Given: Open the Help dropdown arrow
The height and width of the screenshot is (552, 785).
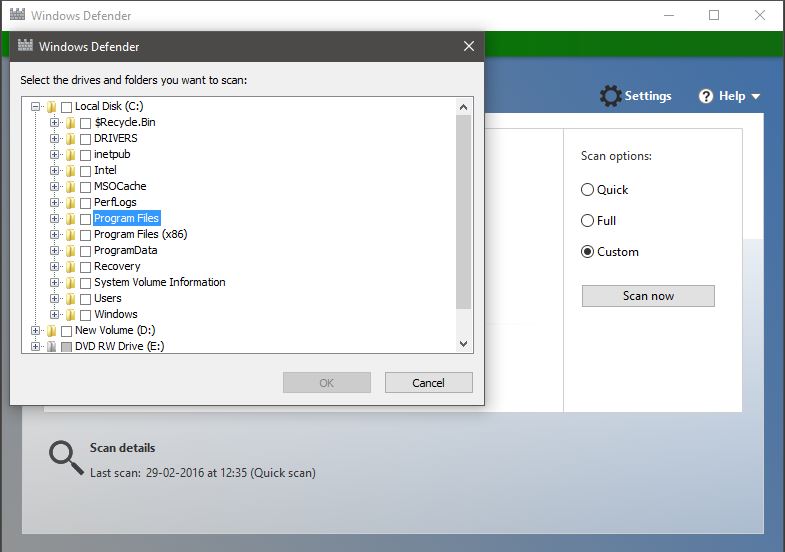Looking at the screenshot, I should 756,96.
